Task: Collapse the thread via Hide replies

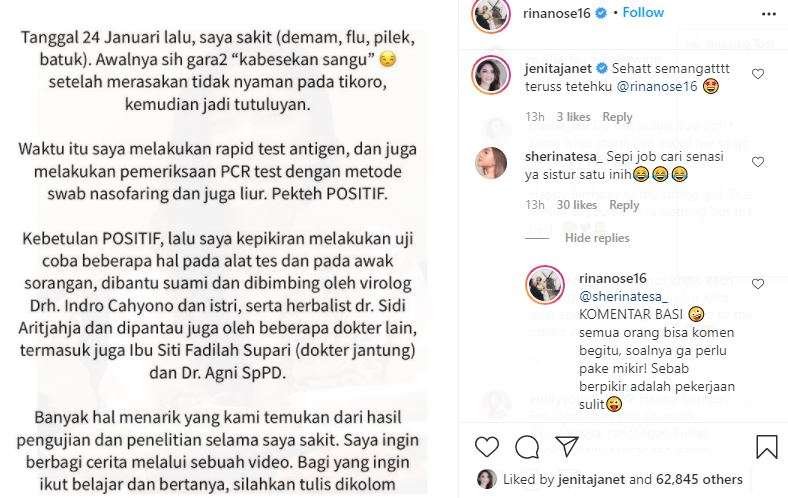Action: (x=597, y=238)
